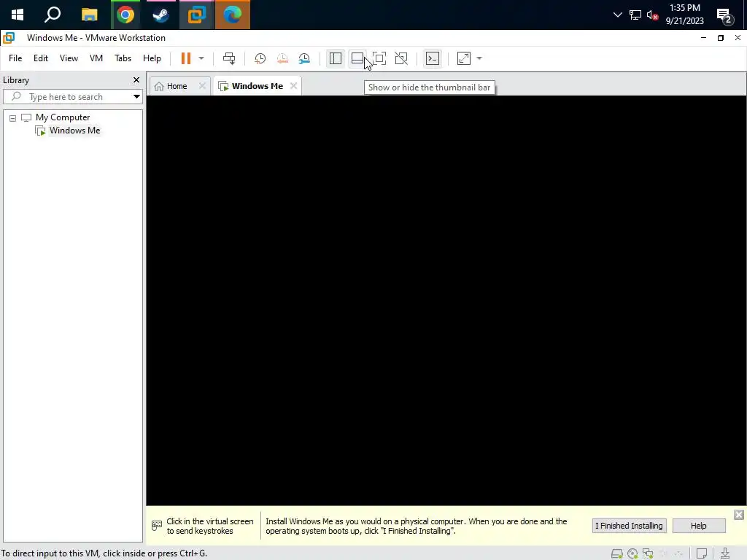This screenshot has width=747, height=560.
Task: Restore down the VMware Workstation window
Action: pos(721,38)
